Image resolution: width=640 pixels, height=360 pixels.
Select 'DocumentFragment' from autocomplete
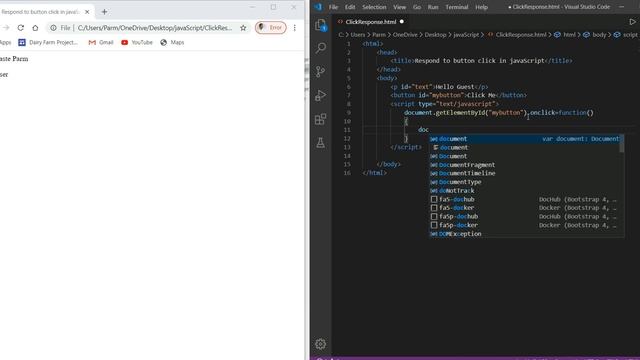525,165
